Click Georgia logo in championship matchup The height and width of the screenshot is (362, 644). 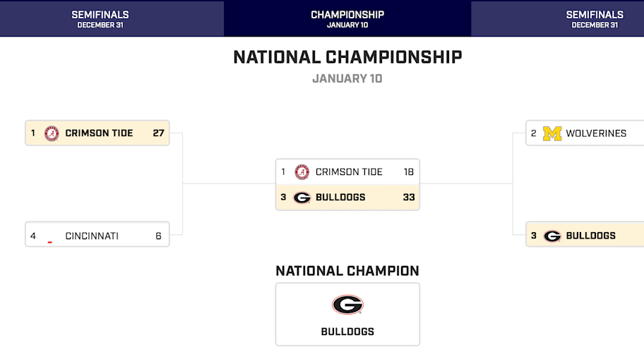click(x=302, y=198)
